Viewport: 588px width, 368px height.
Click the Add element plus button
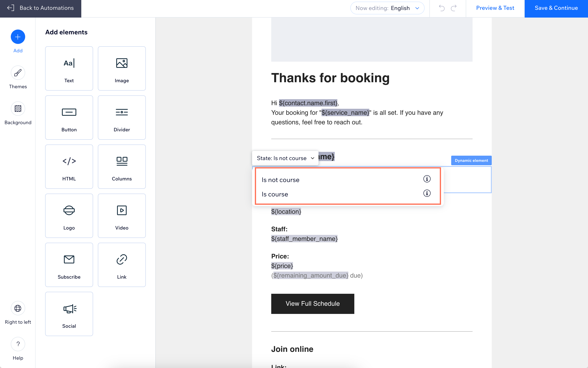[18, 37]
